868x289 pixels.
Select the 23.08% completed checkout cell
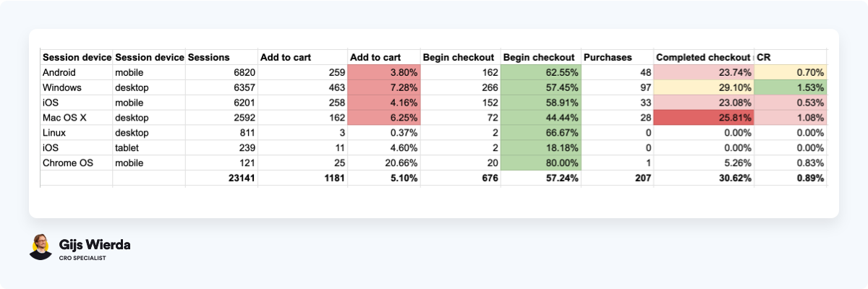pyautogui.click(x=704, y=103)
